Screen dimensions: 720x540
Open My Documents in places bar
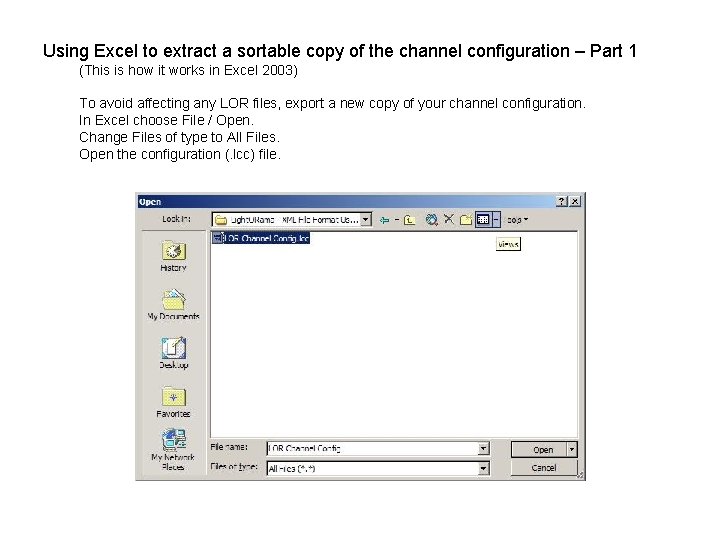tap(173, 305)
